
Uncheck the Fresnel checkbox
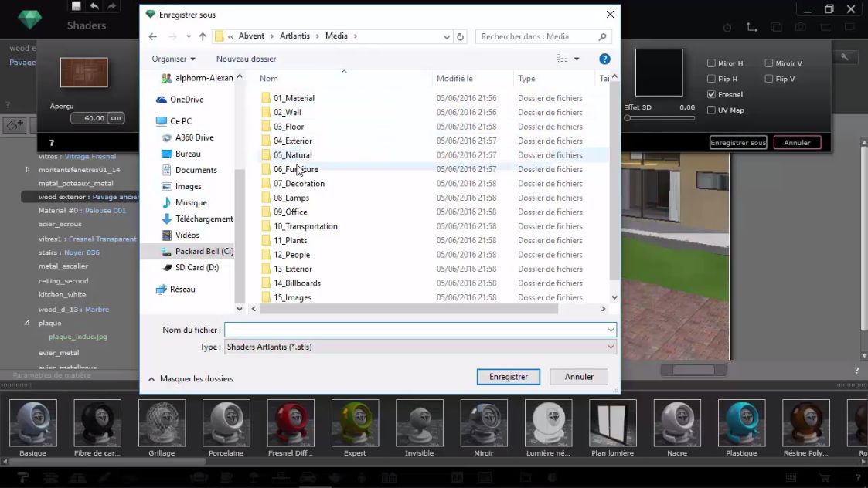click(711, 94)
